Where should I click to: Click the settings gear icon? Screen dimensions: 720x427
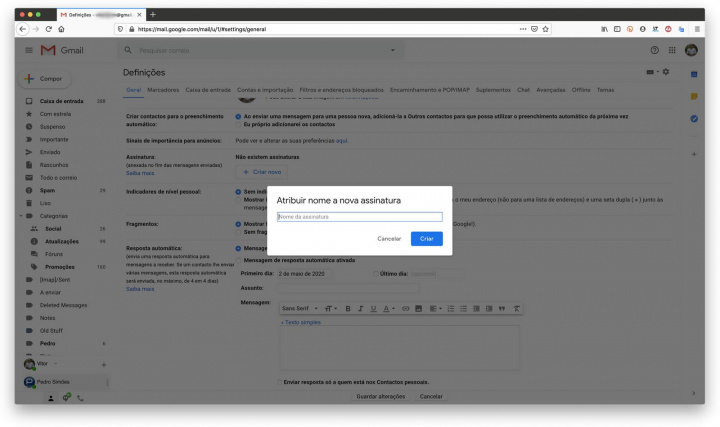click(665, 73)
